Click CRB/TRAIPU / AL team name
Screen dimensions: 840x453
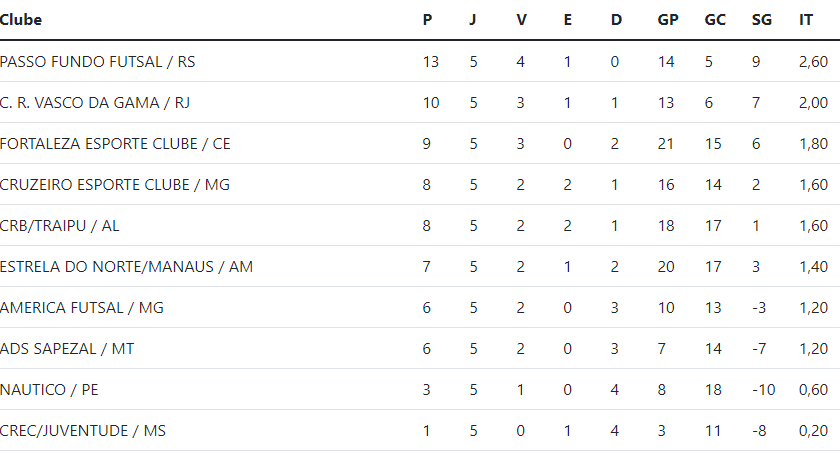[59, 226]
